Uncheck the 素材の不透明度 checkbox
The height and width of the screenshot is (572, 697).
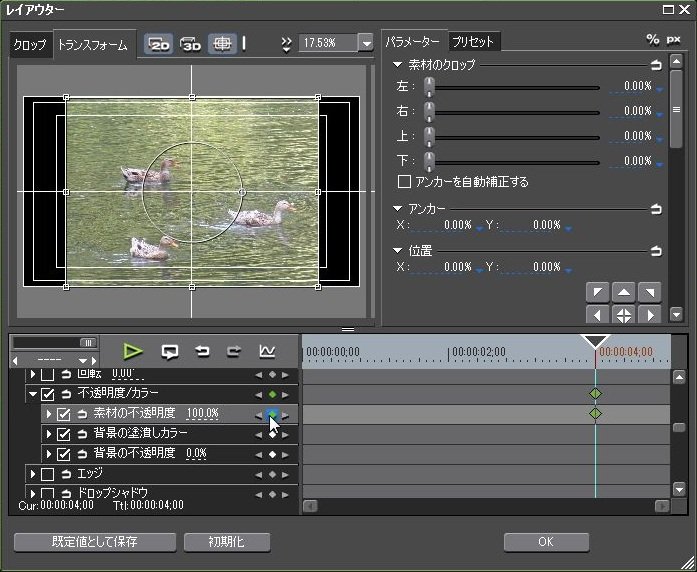(64, 414)
